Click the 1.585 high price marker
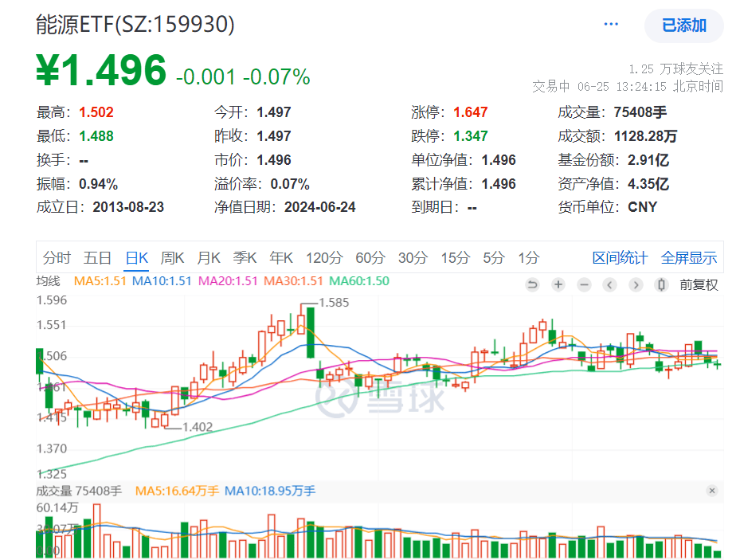This screenshot has height=560, width=736. point(334,303)
